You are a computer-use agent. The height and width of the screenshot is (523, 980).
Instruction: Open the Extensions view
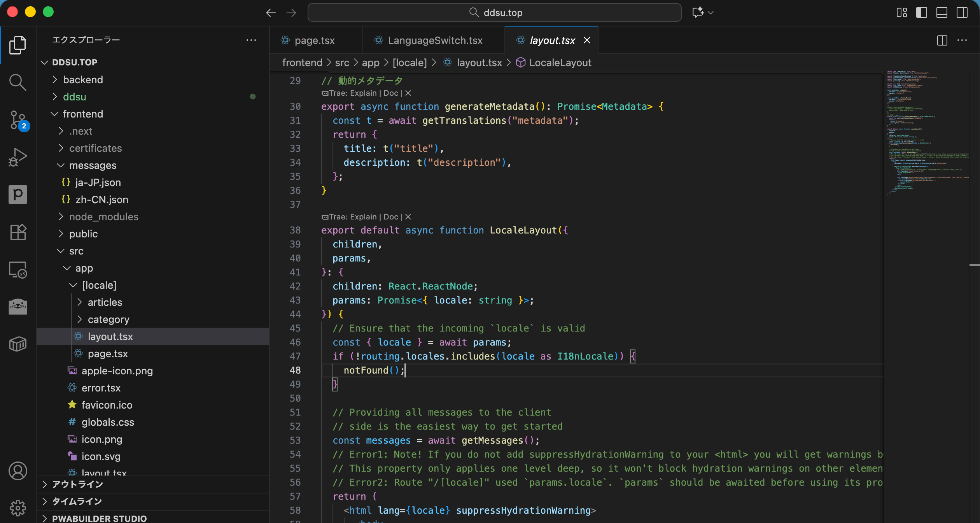pos(17,232)
